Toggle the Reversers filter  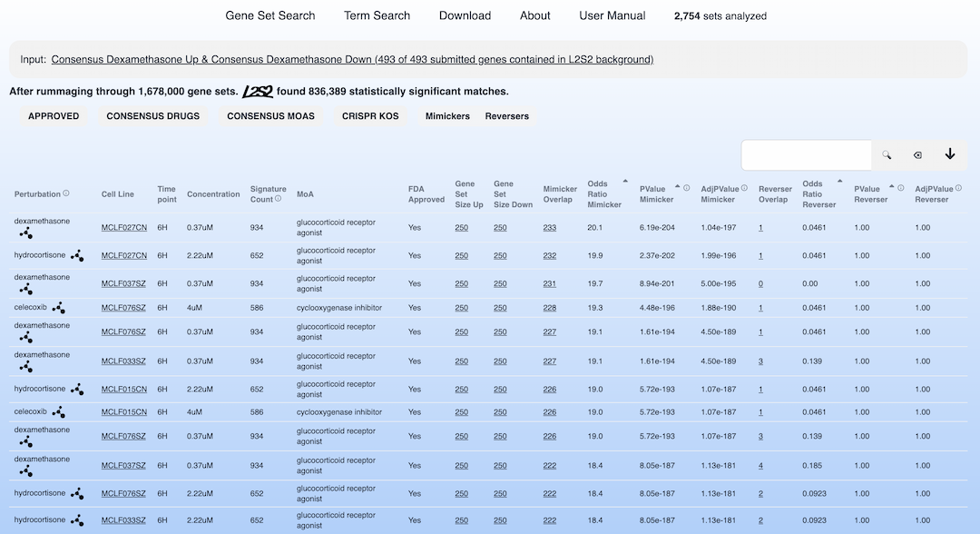click(506, 116)
